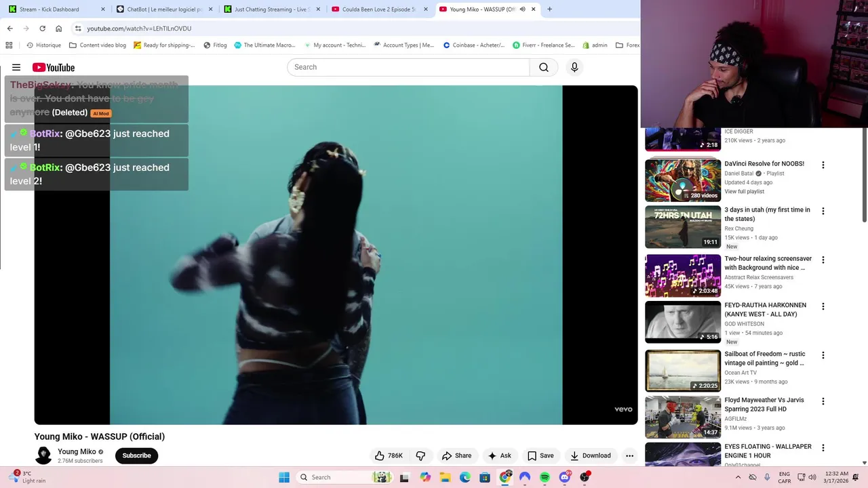The image size is (868, 488).
Task: Open the Young Miko channel name link
Action: (x=77, y=451)
